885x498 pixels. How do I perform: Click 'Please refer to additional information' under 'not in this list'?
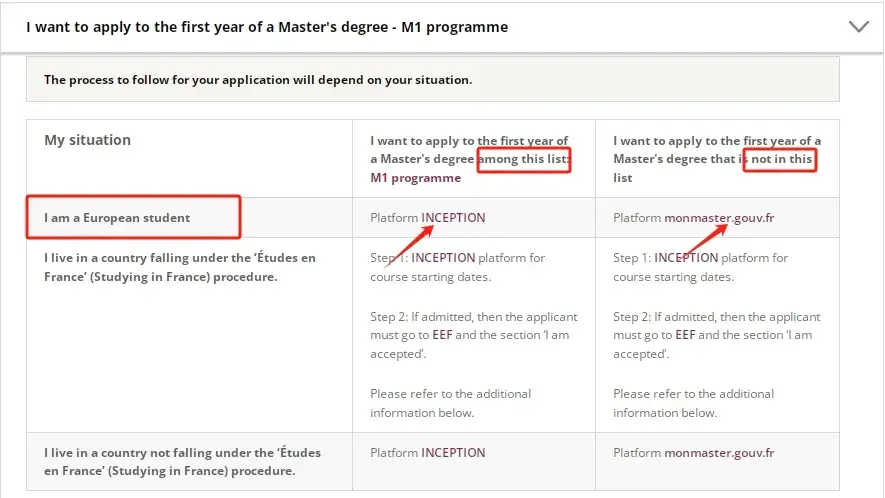[x=694, y=403]
